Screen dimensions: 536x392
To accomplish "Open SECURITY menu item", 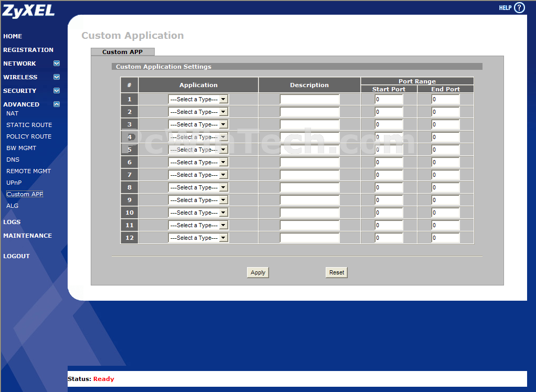I will pos(19,91).
